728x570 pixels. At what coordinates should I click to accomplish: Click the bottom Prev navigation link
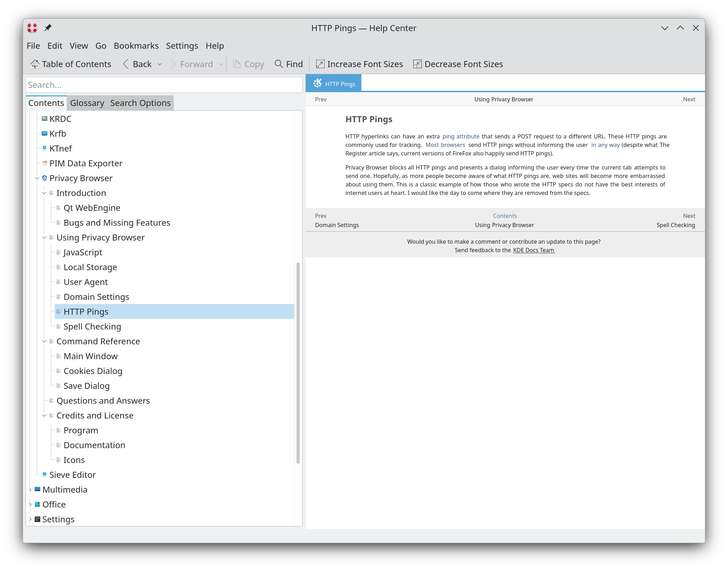point(321,216)
